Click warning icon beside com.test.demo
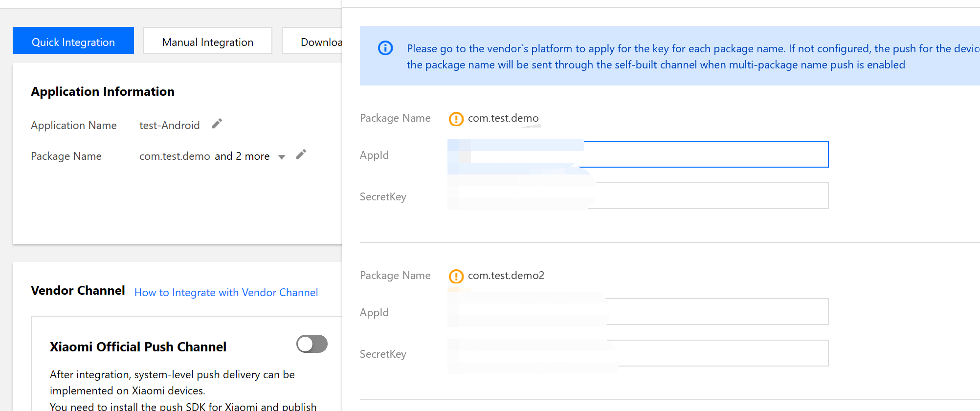Viewport: 980px width, 411px height. (456, 119)
